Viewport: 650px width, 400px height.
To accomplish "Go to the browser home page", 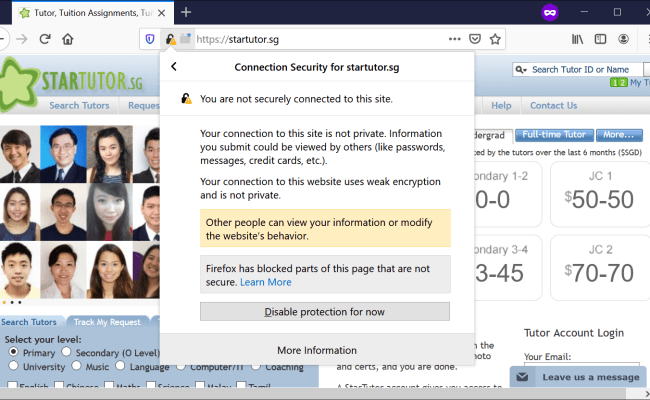I will (68, 39).
